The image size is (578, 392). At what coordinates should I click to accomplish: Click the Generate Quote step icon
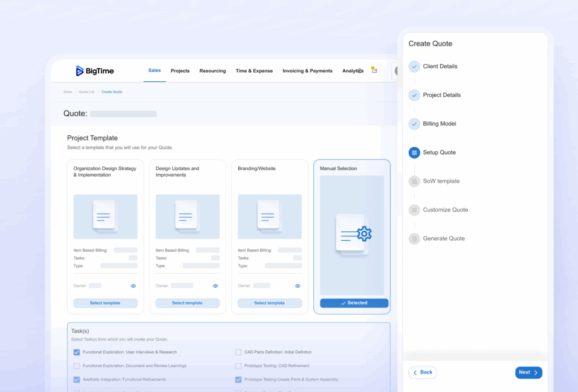[414, 239]
